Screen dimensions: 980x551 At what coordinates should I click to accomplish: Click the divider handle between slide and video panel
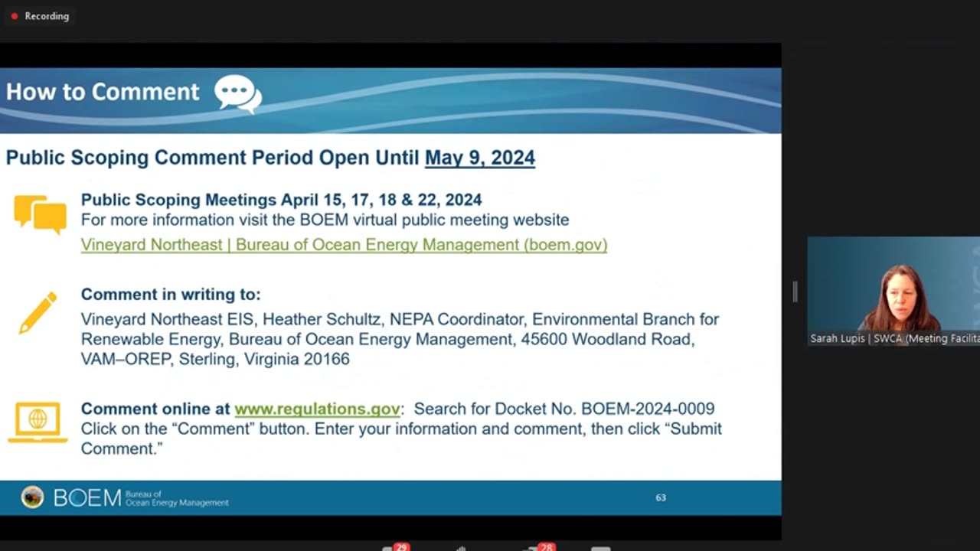(795, 292)
